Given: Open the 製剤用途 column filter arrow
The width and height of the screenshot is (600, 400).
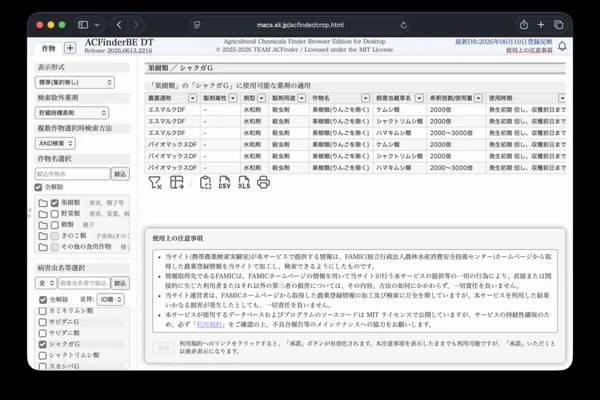Looking at the screenshot, I should click(x=302, y=98).
